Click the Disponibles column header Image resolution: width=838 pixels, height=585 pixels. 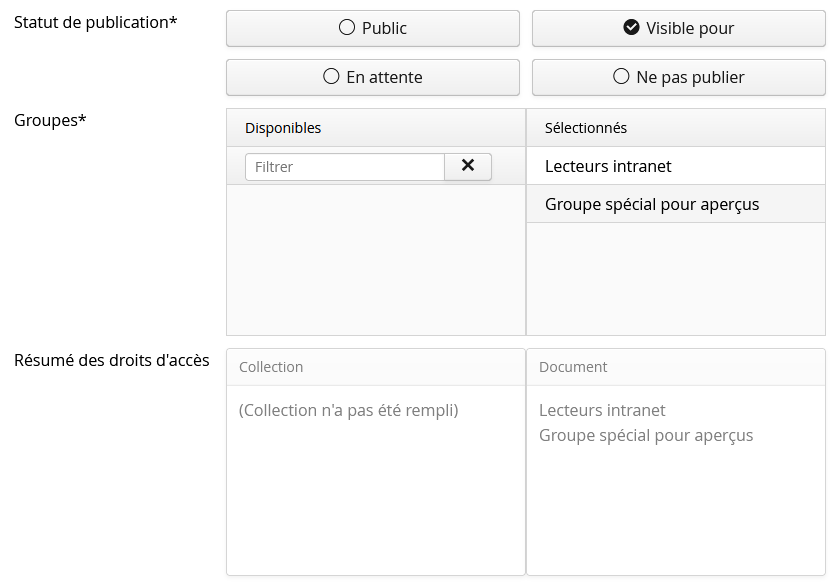click(x=283, y=128)
